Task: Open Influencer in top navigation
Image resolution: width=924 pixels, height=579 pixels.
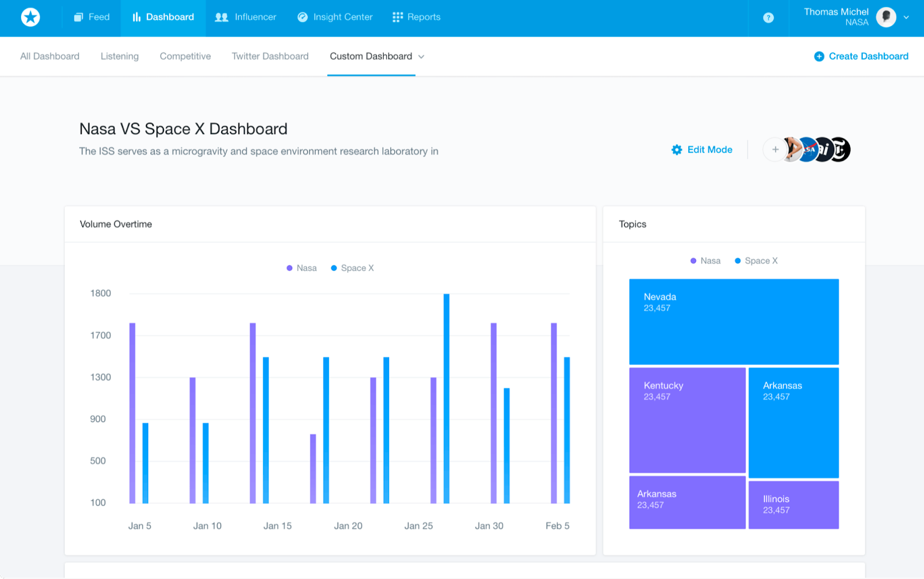Action: pyautogui.click(x=256, y=17)
